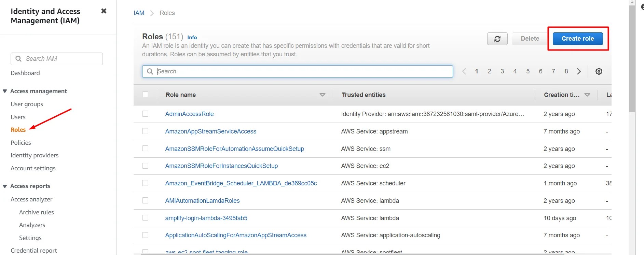Open Identity providers in sidebar
The height and width of the screenshot is (255, 644).
(x=35, y=155)
